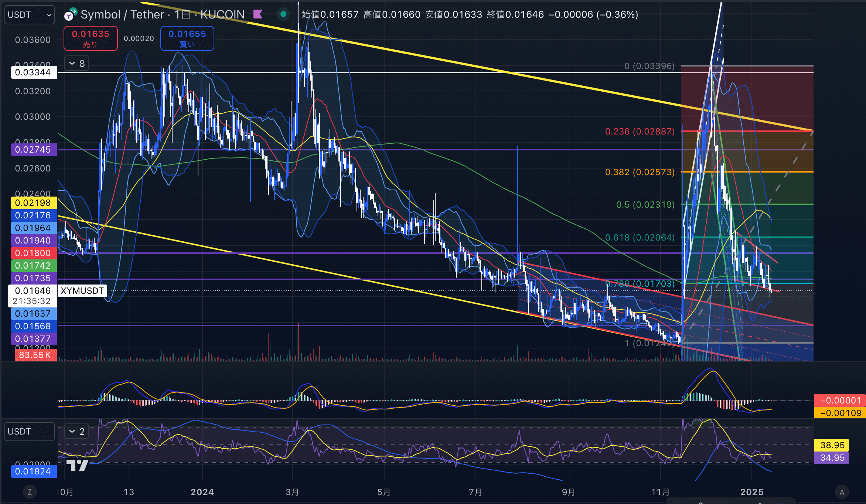Image resolution: width=866 pixels, height=504 pixels.
Task: Click the 7月 time axis label
Action: click(475, 492)
